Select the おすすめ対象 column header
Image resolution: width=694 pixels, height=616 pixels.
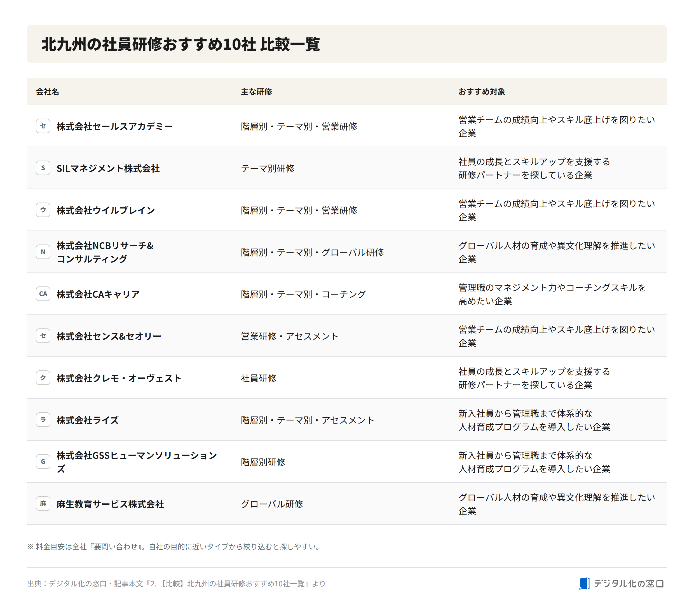(482, 92)
